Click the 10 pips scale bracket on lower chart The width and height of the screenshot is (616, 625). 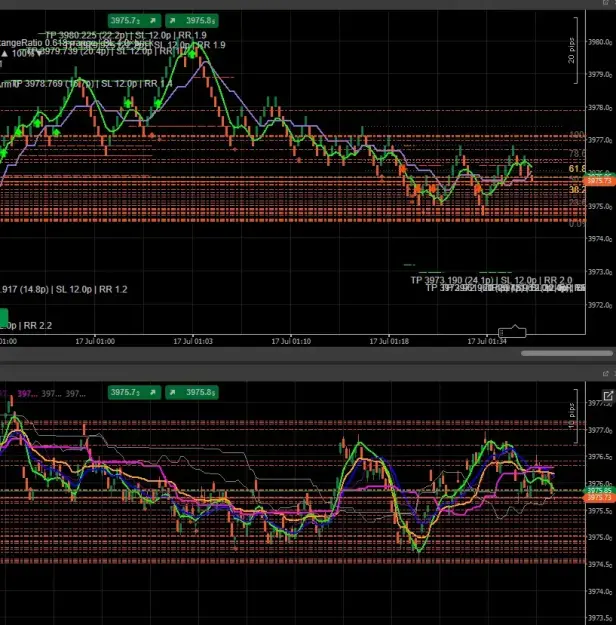(573, 416)
